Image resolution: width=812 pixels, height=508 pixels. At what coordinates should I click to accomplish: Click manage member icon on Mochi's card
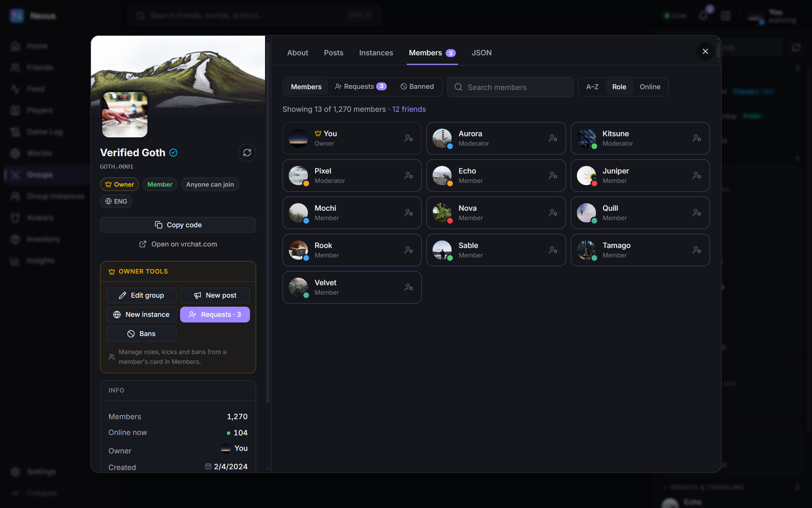pos(409,213)
